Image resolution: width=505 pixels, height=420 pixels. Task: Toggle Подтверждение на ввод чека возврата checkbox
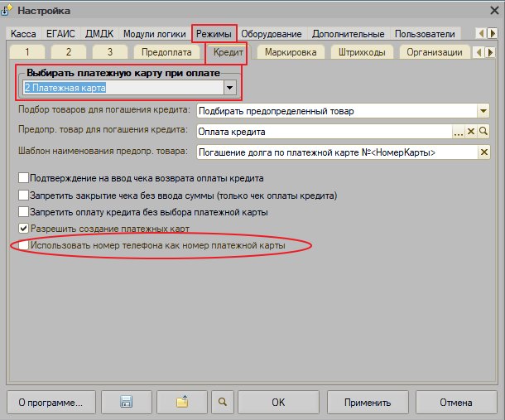23,177
